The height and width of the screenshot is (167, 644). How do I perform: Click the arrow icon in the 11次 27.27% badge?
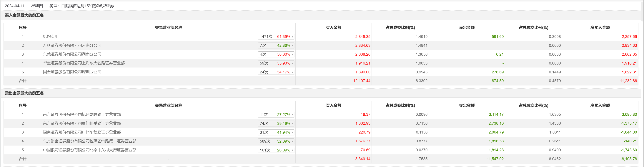pos(292,115)
